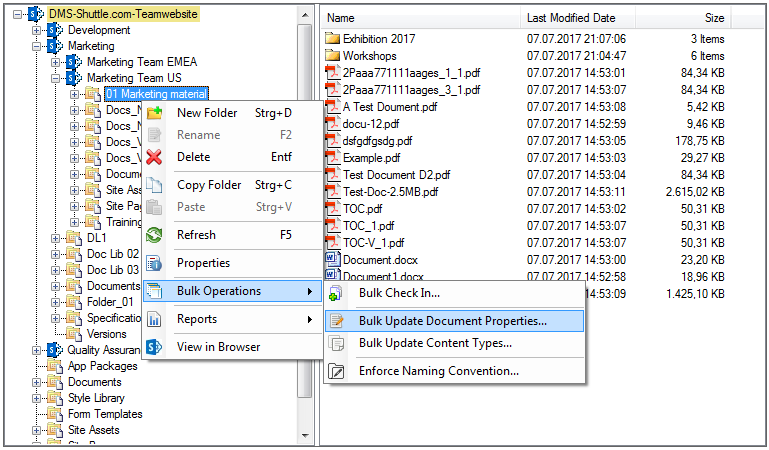Select View in Browser entry
769x450 pixels.
(232, 347)
